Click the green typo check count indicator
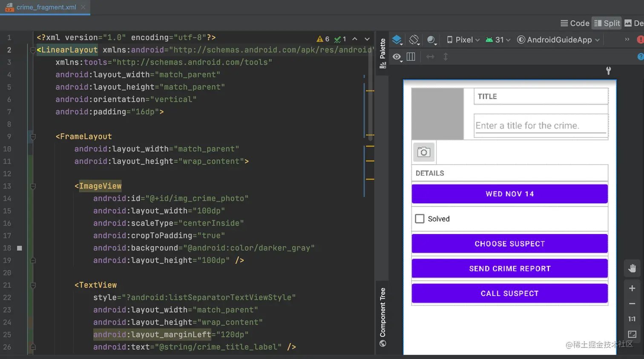The width and height of the screenshot is (644, 359). click(340, 39)
